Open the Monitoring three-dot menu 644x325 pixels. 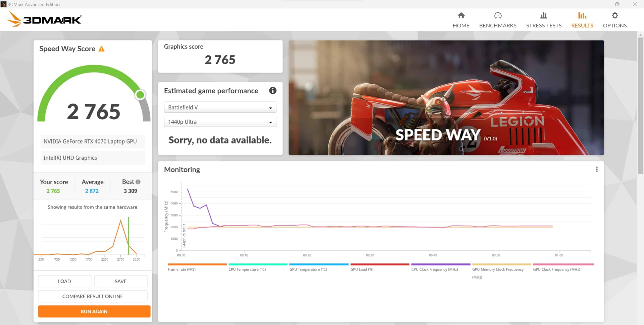pyautogui.click(x=596, y=169)
